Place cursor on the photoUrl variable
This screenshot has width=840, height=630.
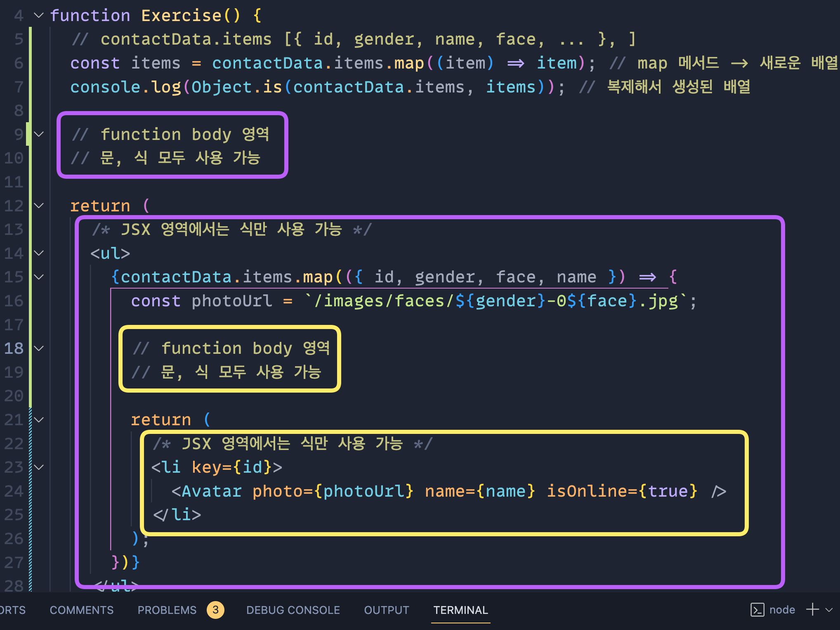point(232,301)
